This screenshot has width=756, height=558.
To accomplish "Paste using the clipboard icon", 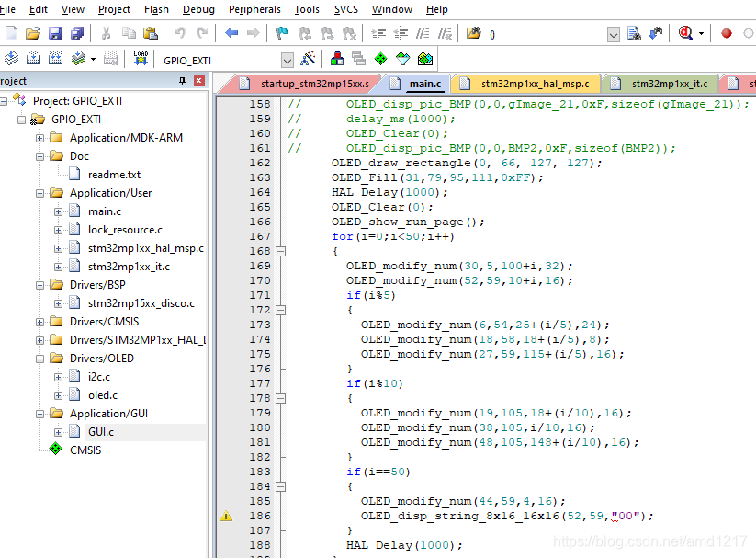I will tap(151, 33).
